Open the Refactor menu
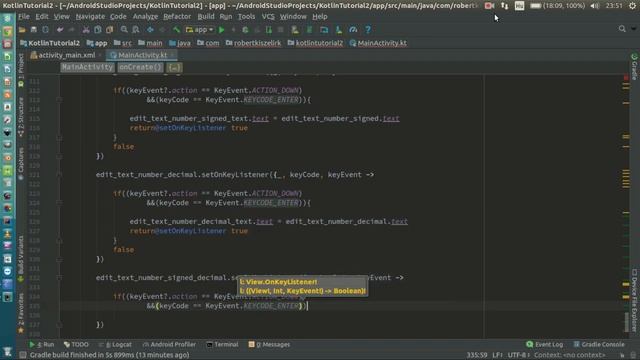The image size is (640, 360). 177,17
